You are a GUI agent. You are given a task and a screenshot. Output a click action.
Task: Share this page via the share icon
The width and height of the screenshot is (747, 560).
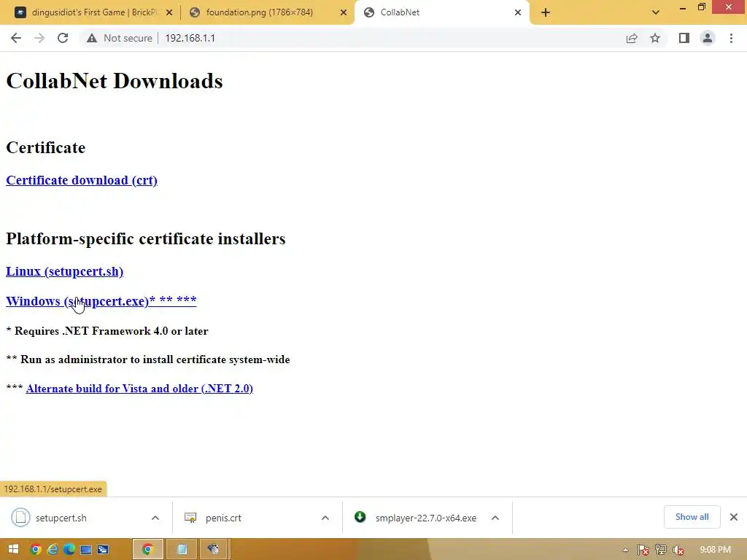pos(632,38)
